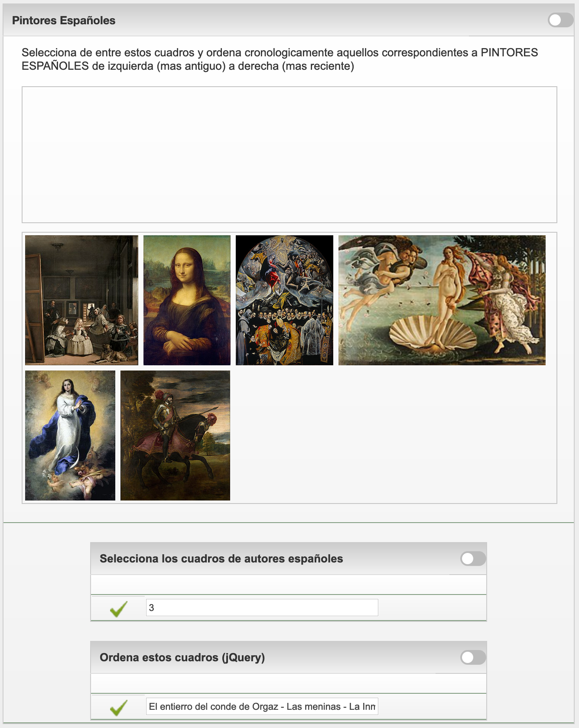This screenshot has width=579, height=728.
Task: Toggle switch for Selecciona los cuadros section
Action: [473, 559]
